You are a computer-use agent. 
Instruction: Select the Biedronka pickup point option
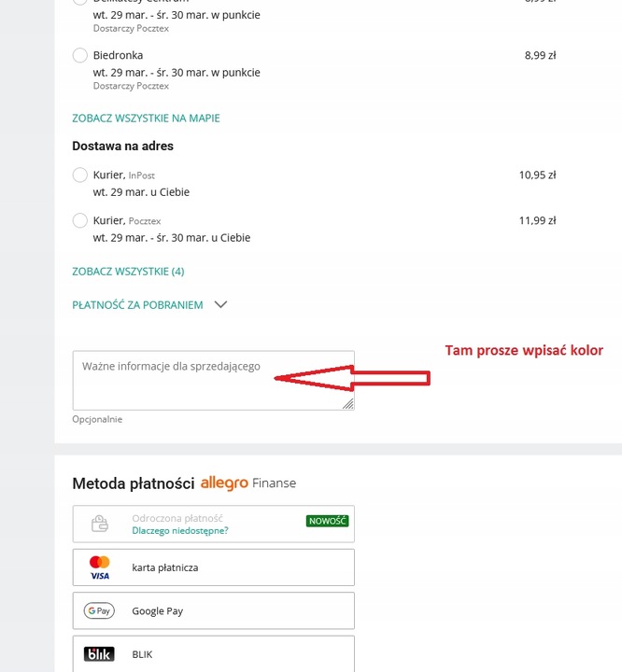[80, 56]
